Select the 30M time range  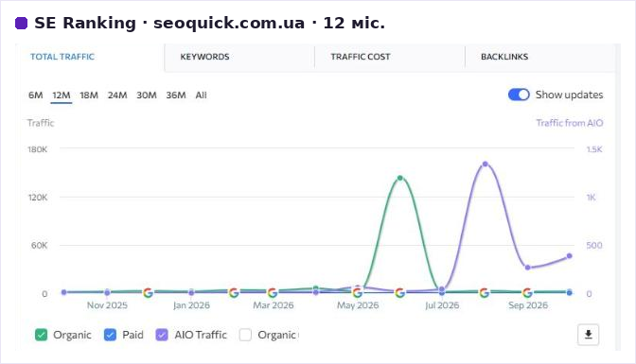click(x=147, y=95)
